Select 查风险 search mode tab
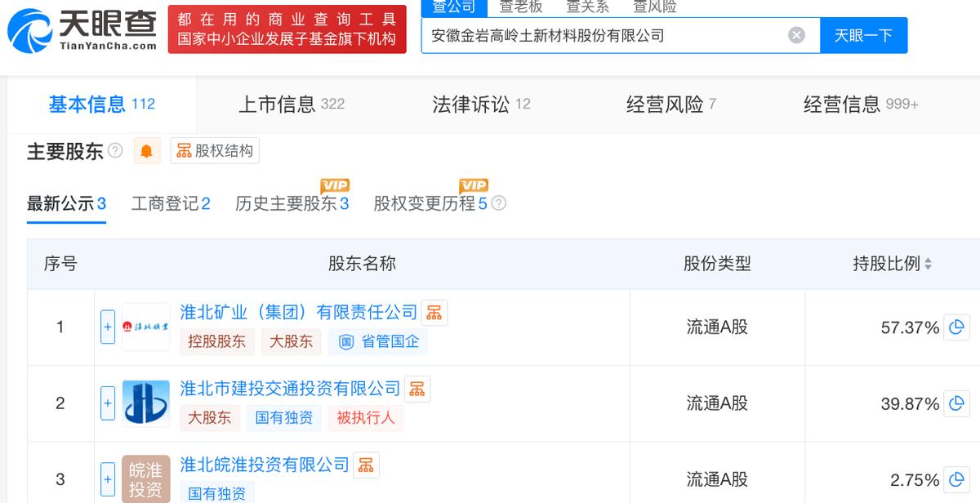 (x=655, y=7)
